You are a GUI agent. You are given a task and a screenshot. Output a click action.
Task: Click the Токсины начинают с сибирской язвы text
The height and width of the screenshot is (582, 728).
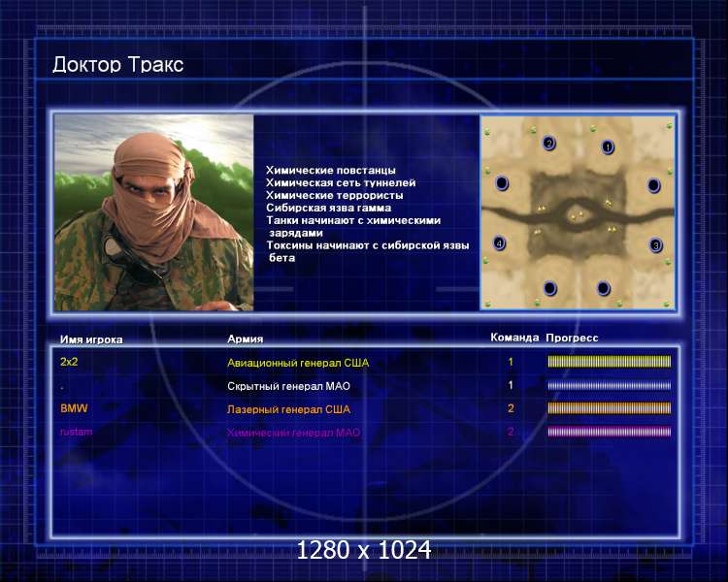368,245
